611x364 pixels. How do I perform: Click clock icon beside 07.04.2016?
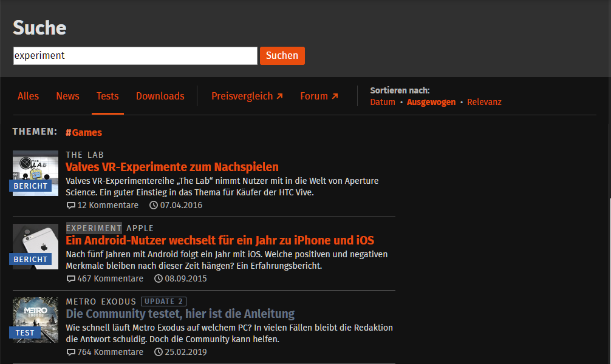(154, 205)
